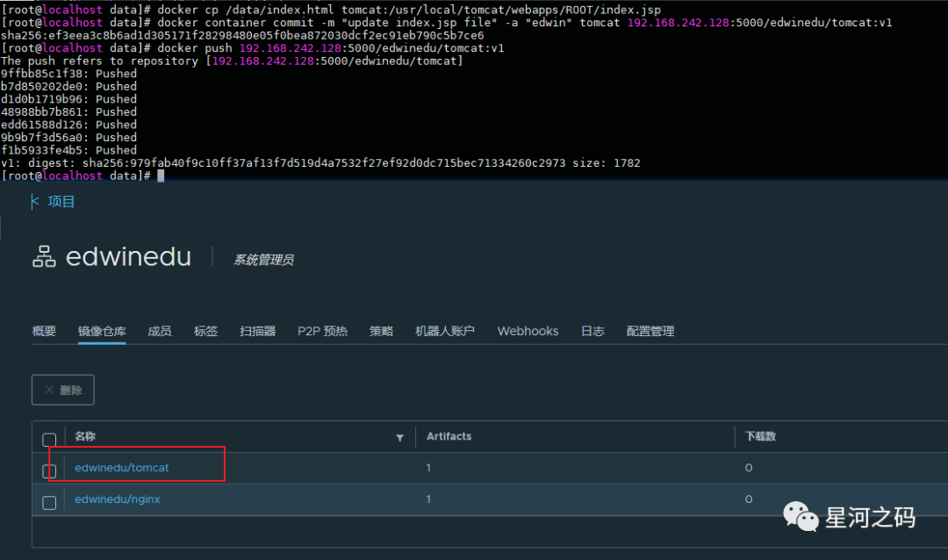This screenshot has width=948, height=560.
Task: Click the artifact count in tomcat row
Action: coord(428,468)
